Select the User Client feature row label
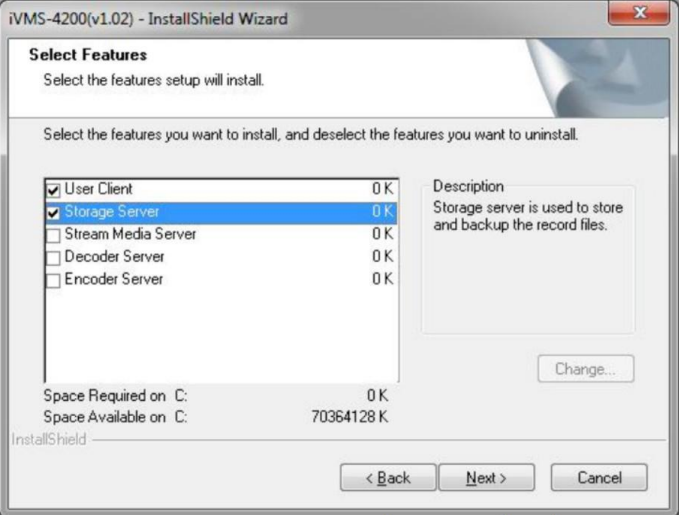This screenshot has width=679, height=515. (x=98, y=189)
